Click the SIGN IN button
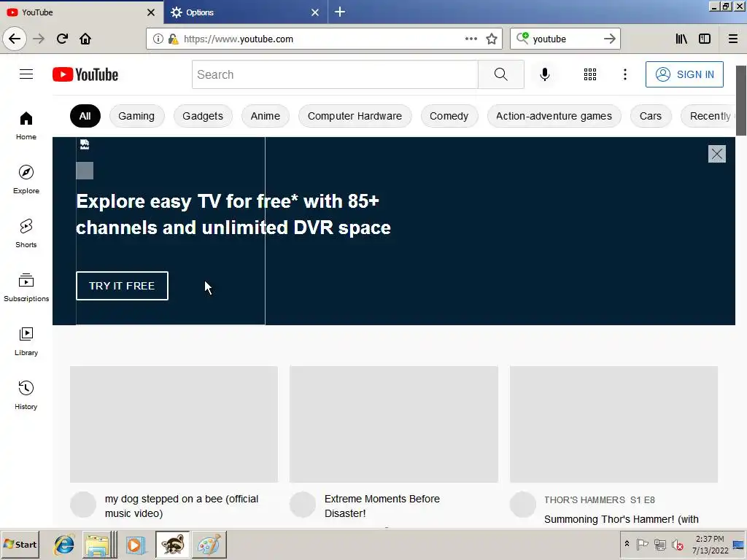Image resolution: width=747 pixels, height=560 pixels. pos(684,74)
